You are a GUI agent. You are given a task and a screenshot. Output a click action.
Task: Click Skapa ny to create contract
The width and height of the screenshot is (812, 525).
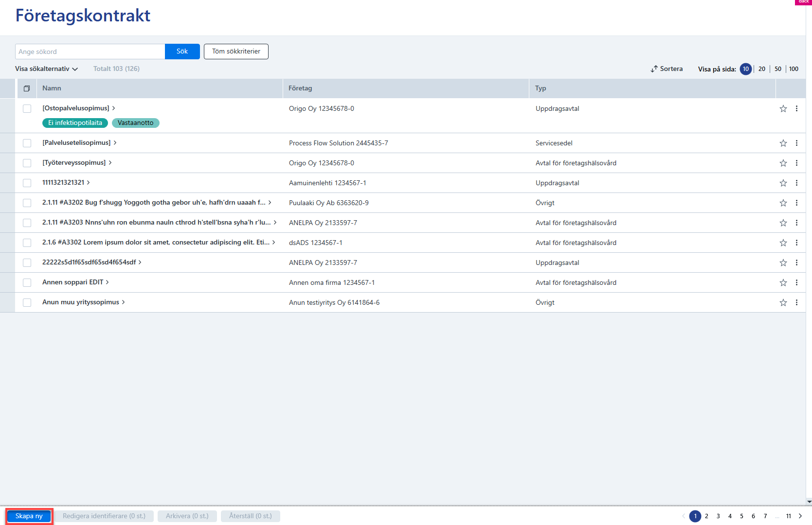pyautogui.click(x=29, y=516)
